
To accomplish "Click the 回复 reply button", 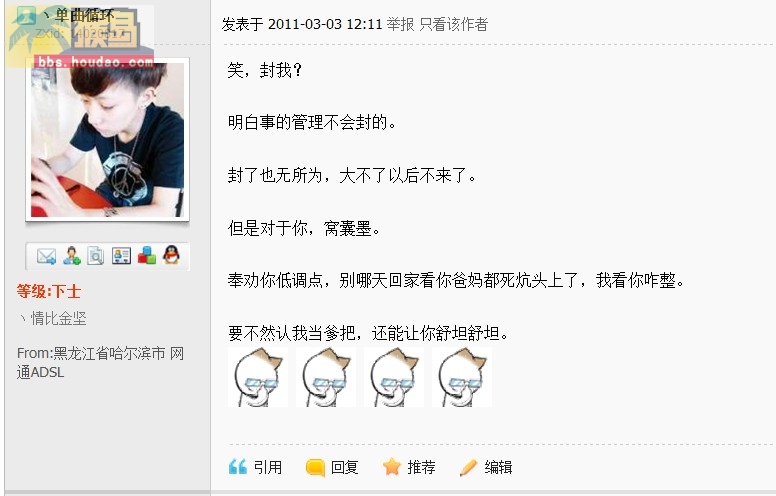I will 332,467.
